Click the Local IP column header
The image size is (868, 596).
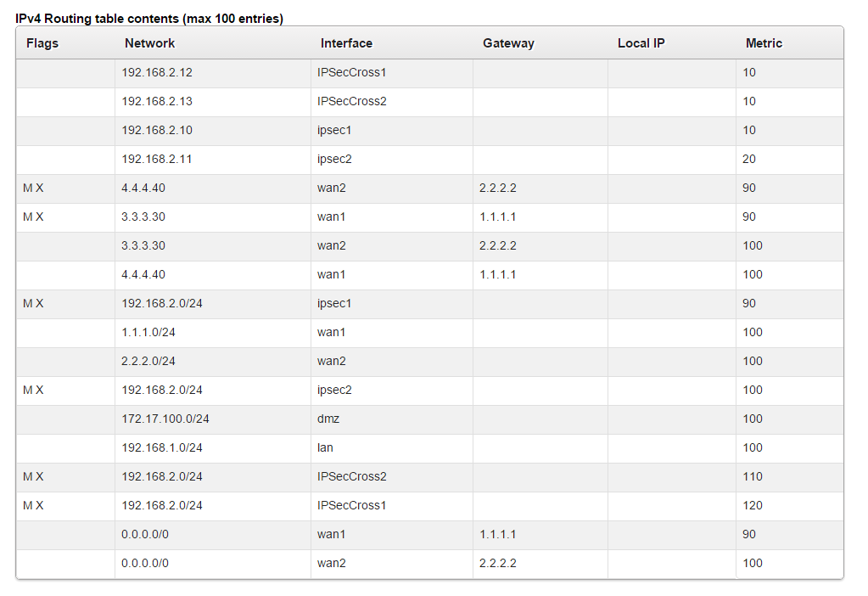(641, 43)
